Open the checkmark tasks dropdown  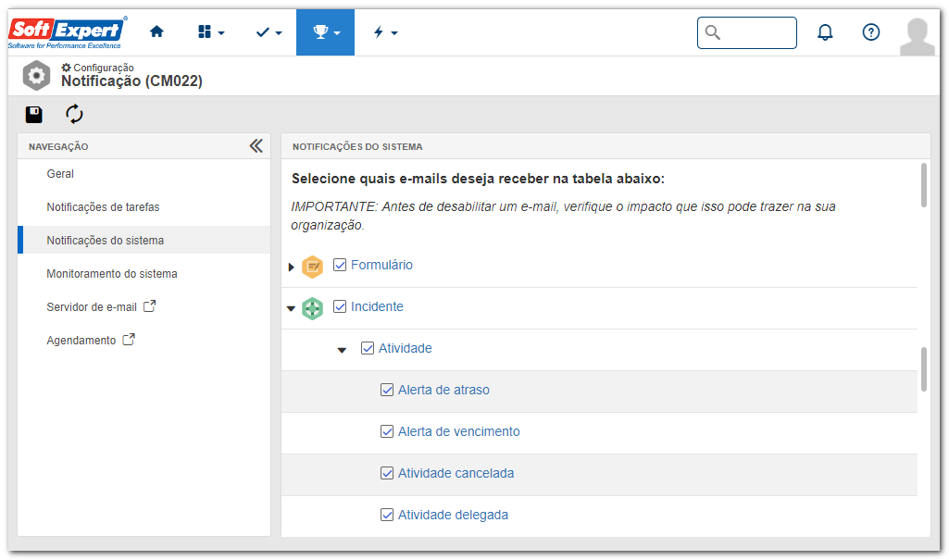268,32
